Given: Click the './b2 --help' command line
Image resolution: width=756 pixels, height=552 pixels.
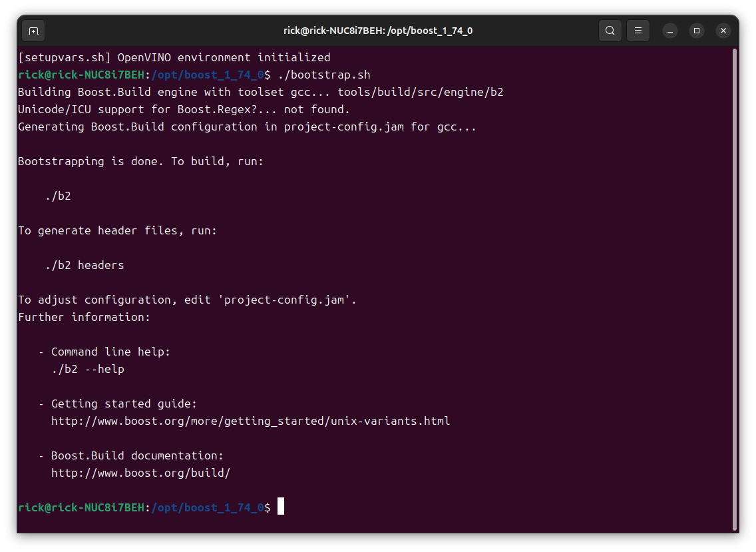Looking at the screenshot, I should [88, 370].
